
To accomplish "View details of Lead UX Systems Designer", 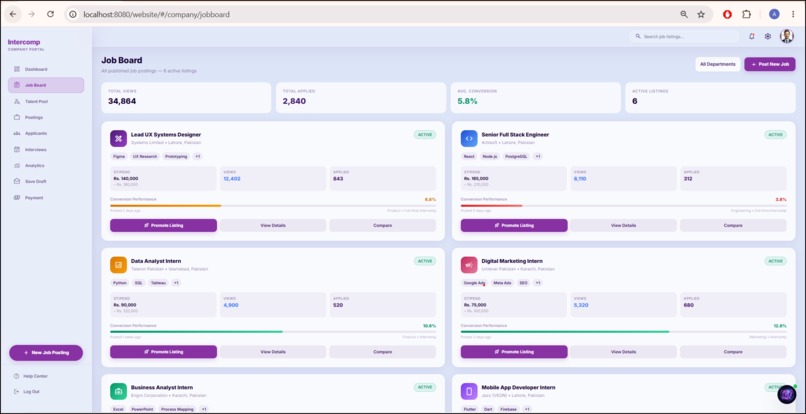I will [x=273, y=225].
